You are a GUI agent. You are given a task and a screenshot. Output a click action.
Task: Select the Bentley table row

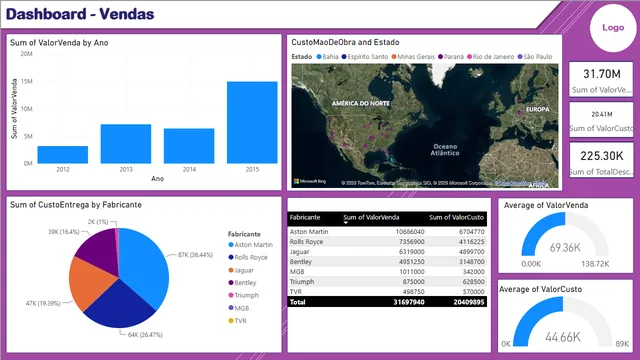387,262
